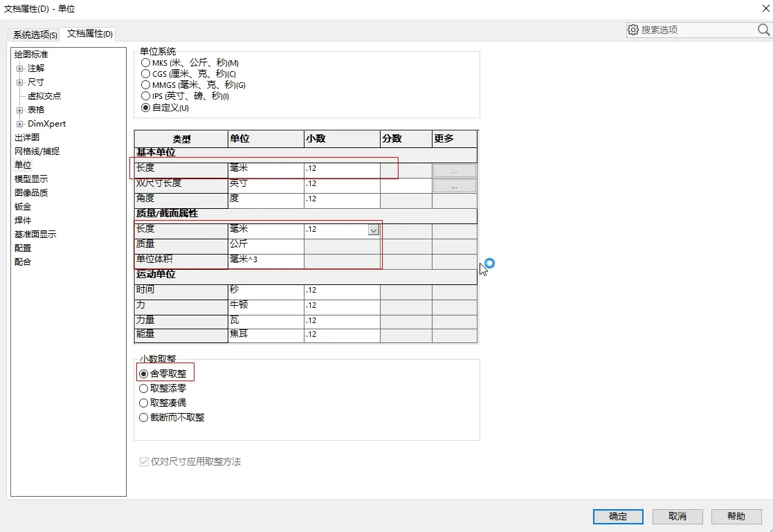The height and width of the screenshot is (532, 773).
Task: Click 质量 unit cell 公斤
Action: (266, 246)
